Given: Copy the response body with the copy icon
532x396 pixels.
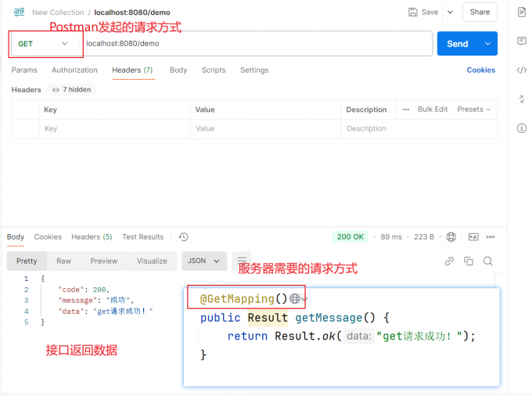Looking at the screenshot, I should coord(469,261).
